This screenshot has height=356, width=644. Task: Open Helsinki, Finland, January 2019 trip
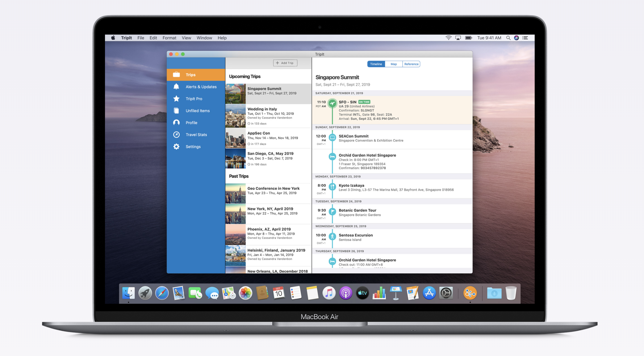268,256
